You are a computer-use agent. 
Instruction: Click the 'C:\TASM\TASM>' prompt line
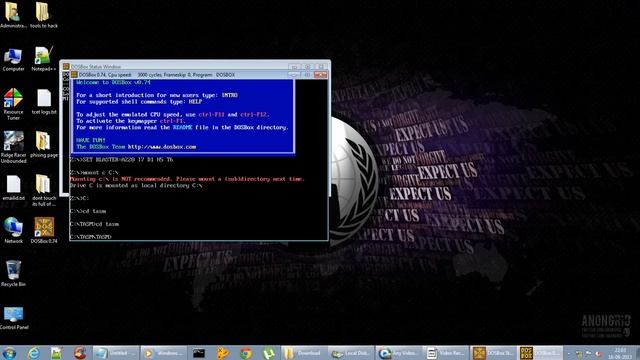91,237
